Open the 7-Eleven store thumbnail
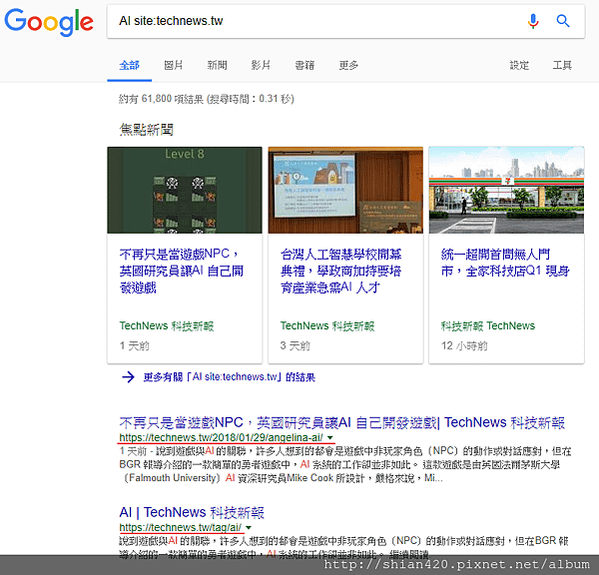Viewport: 599px width, 575px height. [507, 190]
